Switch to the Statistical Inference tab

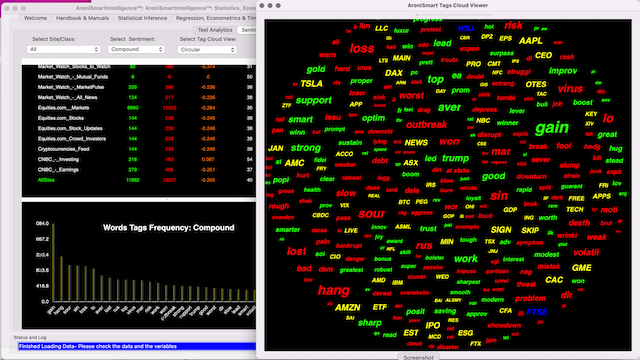coord(142,18)
